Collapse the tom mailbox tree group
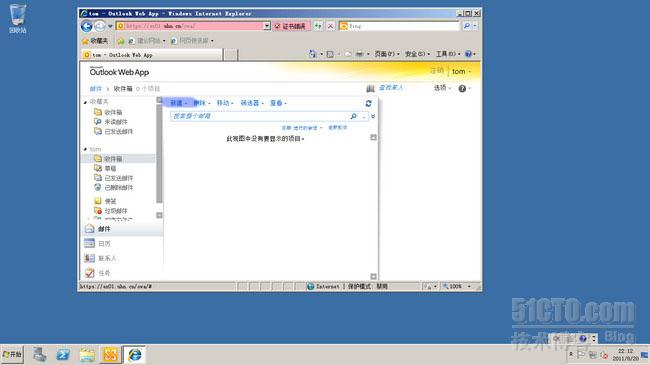This screenshot has width=650, height=365. pos(85,149)
